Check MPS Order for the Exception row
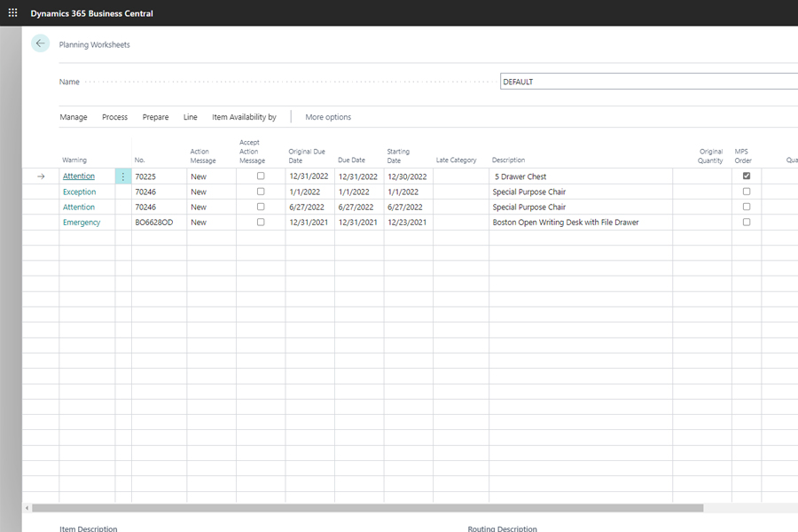 (746, 192)
